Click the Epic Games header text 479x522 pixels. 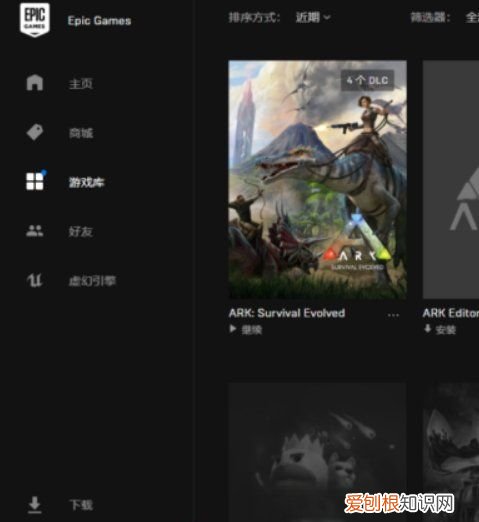point(99,21)
